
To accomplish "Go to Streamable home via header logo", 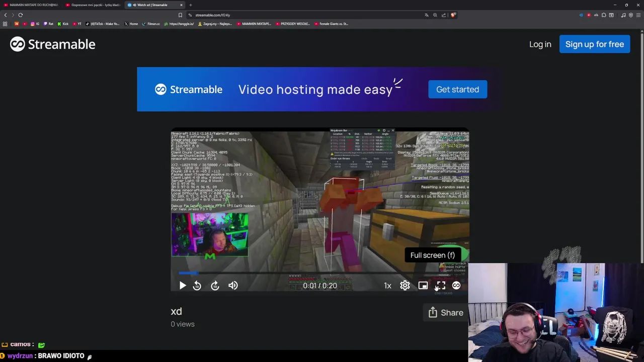I will (53, 44).
